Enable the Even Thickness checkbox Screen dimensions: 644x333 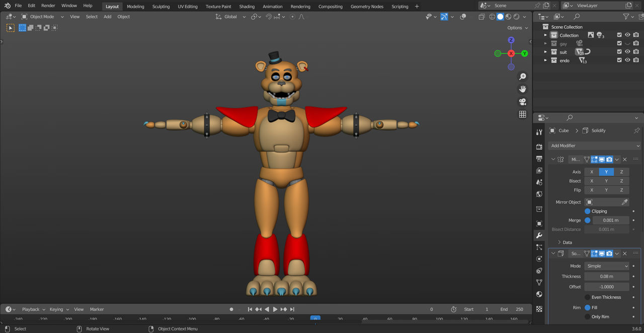coord(588,297)
